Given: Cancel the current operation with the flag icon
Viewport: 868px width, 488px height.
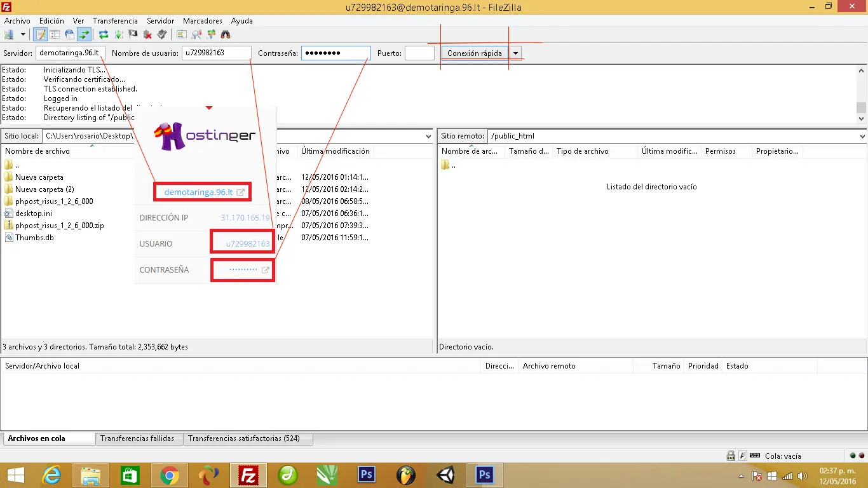Looking at the screenshot, I should tap(133, 34).
